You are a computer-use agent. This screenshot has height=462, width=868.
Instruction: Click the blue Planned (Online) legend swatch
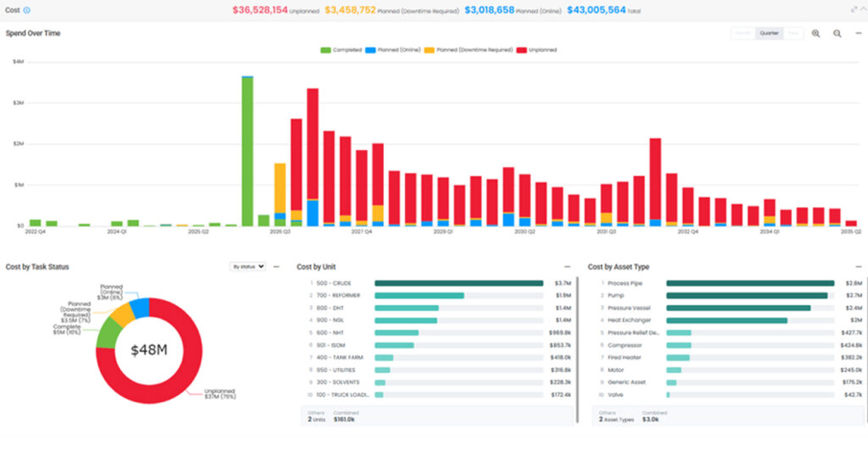coord(370,50)
